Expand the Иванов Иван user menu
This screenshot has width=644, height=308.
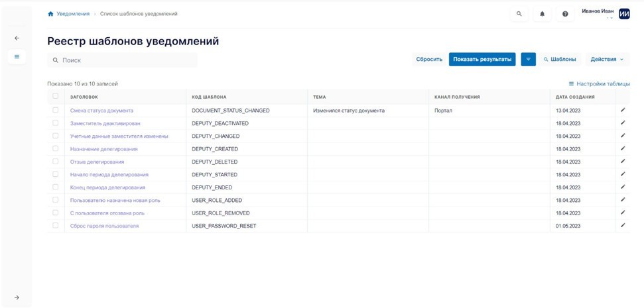(x=598, y=12)
